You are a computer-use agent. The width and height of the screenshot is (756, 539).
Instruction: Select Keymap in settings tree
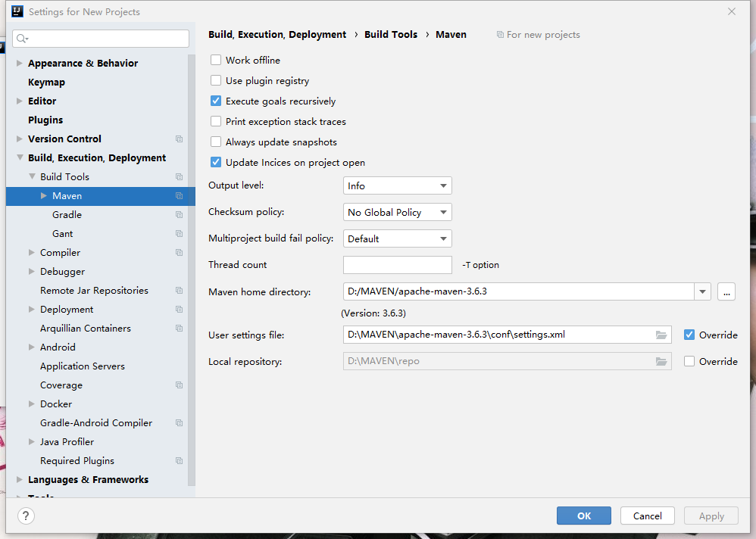click(46, 83)
